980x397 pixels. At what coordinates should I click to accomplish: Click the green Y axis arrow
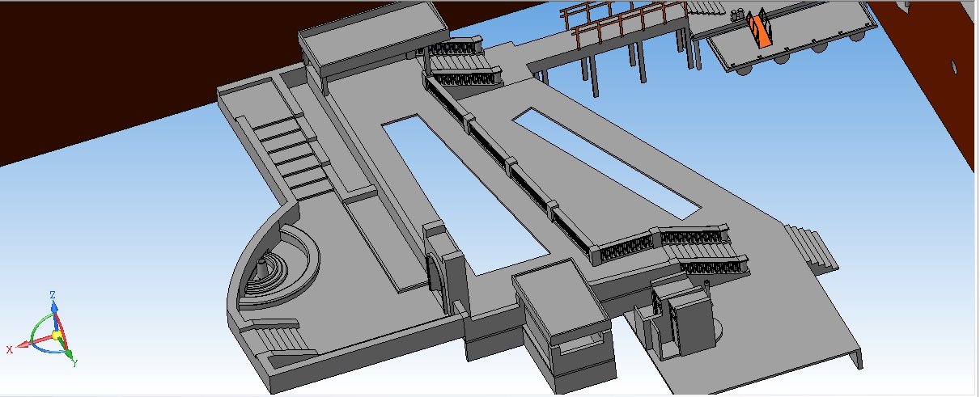68,350
